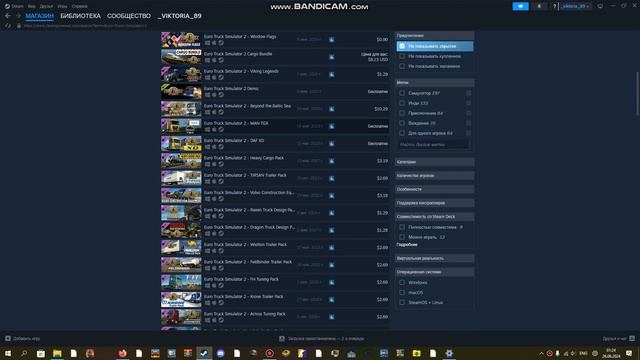
Task: Open the СООБЩЕСТВО community tab
Action: click(129, 16)
